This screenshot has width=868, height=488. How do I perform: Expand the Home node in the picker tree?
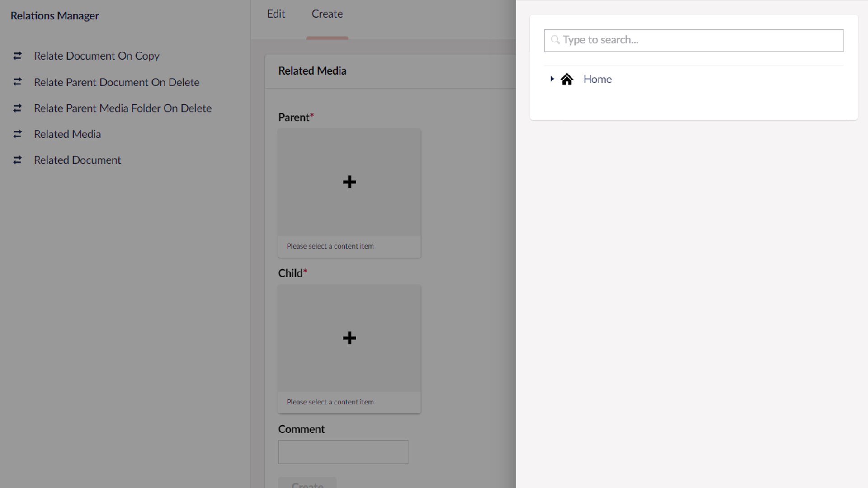click(x=552, y=79)
